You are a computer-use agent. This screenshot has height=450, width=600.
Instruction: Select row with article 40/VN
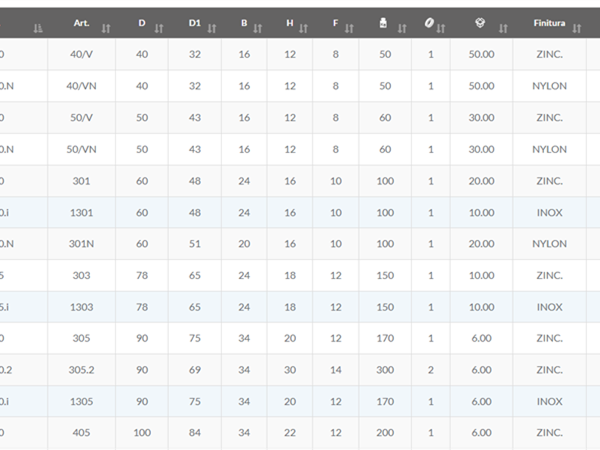[x=300, y=86]
